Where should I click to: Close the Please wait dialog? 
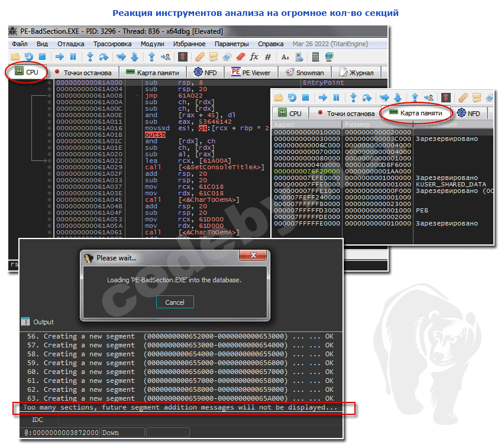pos(249,257)
